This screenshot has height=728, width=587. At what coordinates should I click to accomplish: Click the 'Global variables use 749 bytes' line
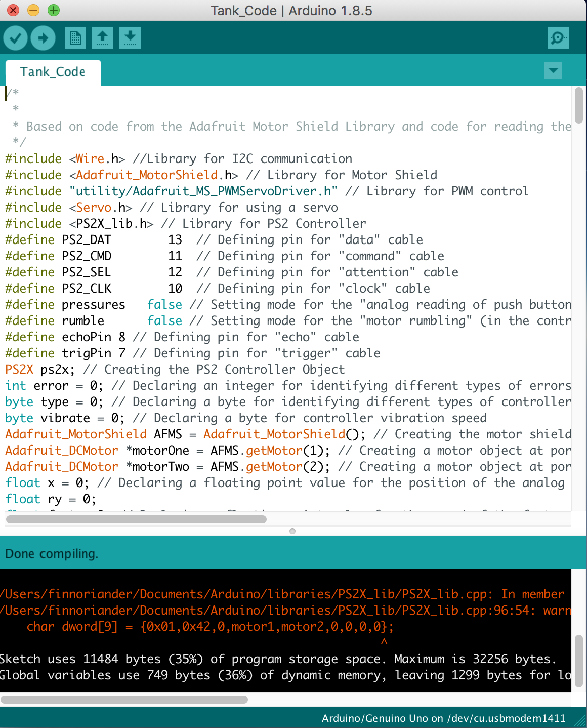tap(285, 675)
